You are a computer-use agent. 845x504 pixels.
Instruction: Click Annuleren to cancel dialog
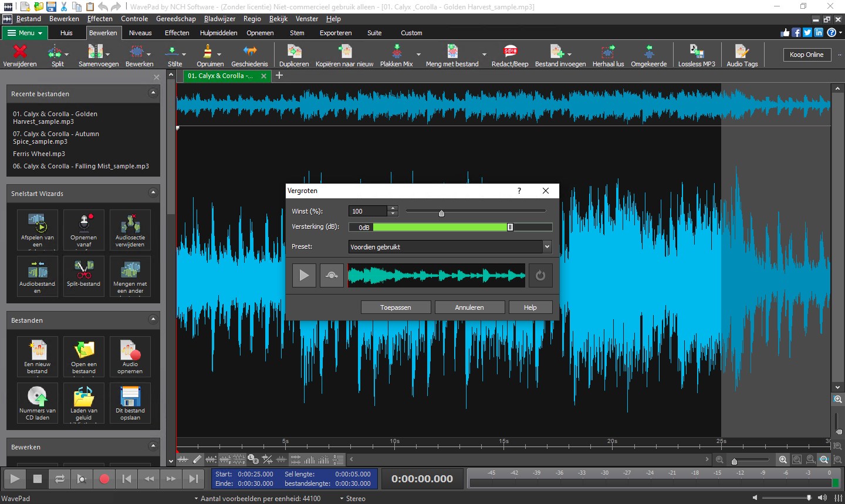pyautogui.click(x=469, y=307)
